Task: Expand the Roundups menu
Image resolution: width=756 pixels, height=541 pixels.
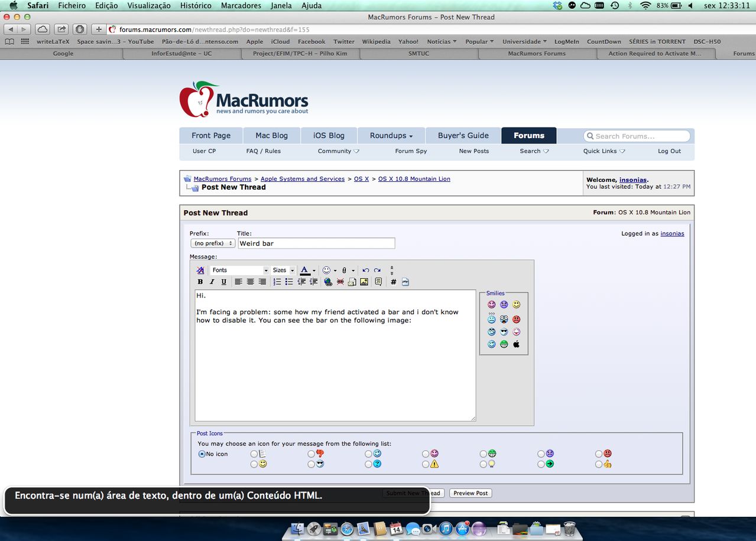Action: pyautogui.click(x=391, y=135)
